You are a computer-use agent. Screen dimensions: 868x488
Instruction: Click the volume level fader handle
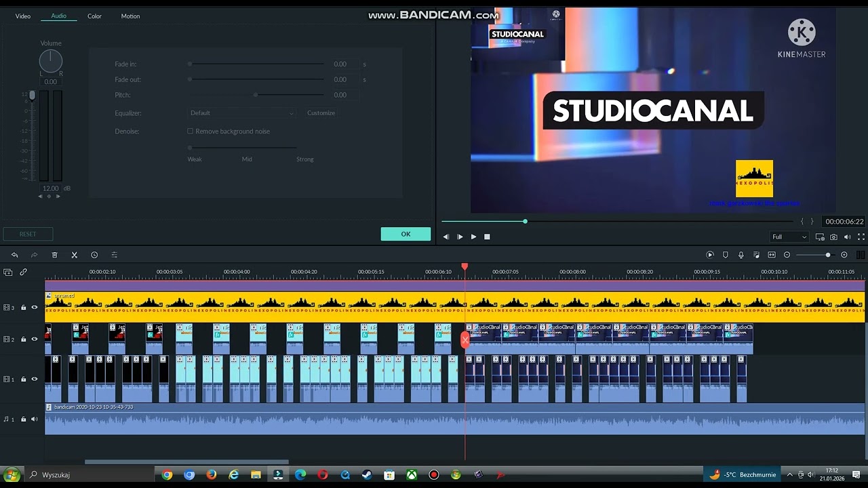click(x=32, y=96)
